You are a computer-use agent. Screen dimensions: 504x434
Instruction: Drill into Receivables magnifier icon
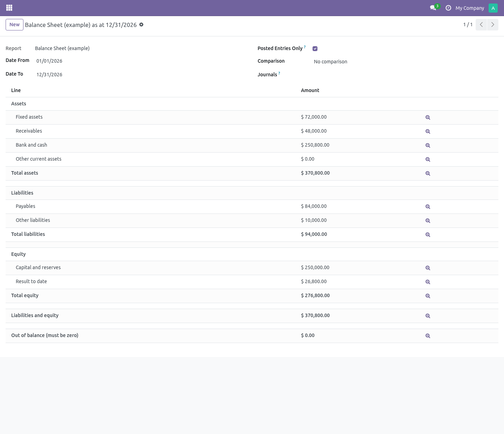click(428, 132)
